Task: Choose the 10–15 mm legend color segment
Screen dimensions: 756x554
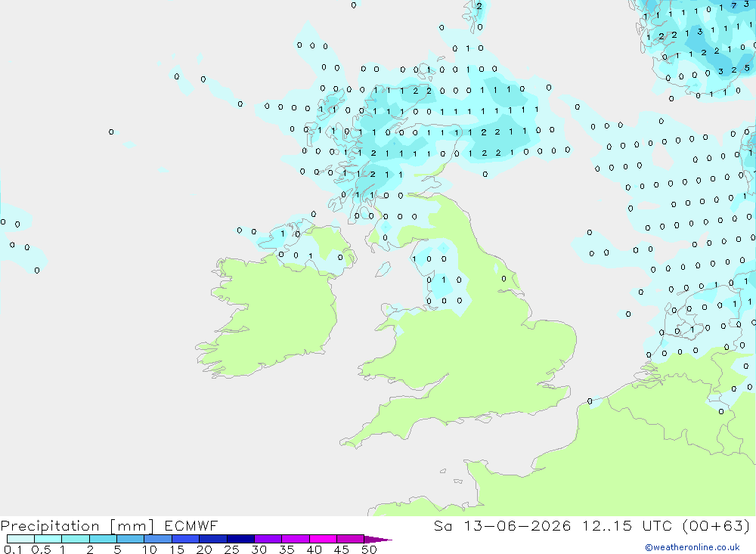Action: [x=158, y=539]
